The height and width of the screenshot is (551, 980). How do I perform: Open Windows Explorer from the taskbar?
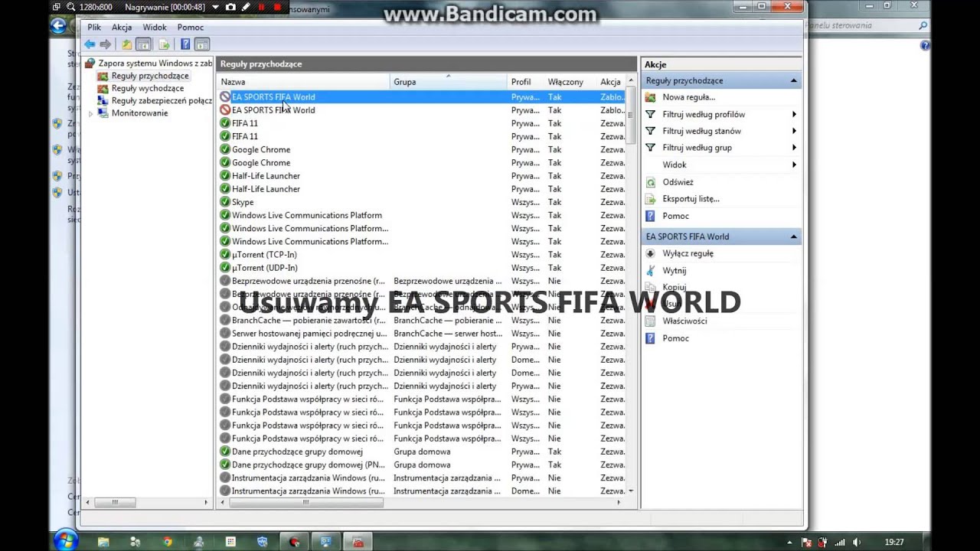(x=103, y=542)
